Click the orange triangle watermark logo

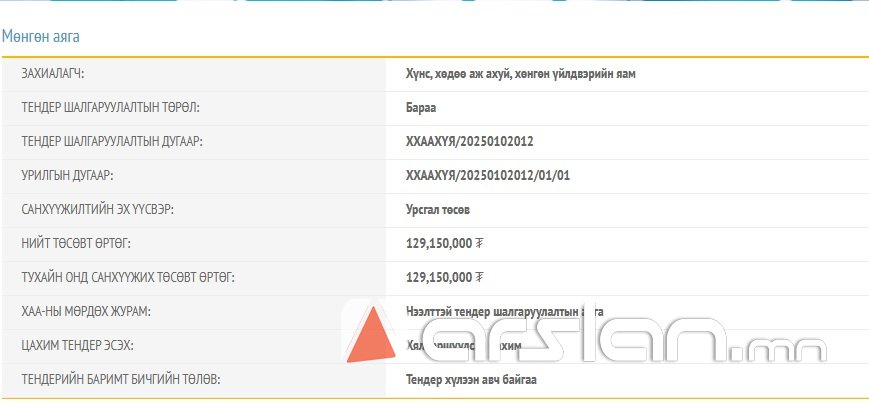click(x=375, y=336)
